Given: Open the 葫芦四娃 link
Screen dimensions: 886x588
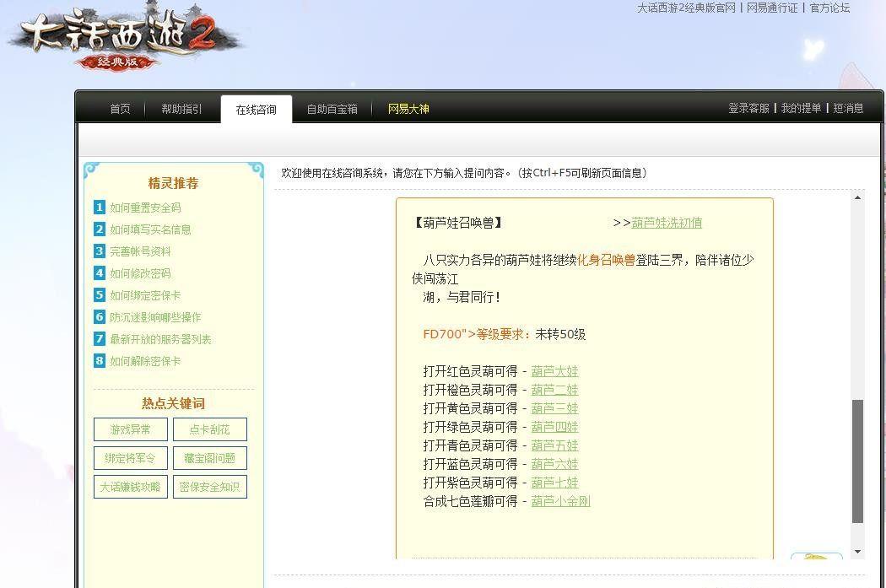Looking at the screenshot, I should point(555,428).
